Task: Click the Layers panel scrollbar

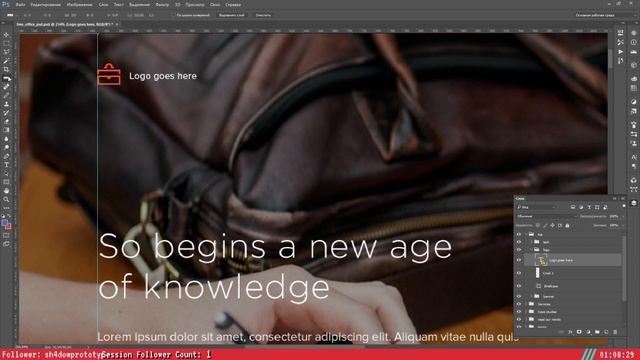Action: pos(624,268)
